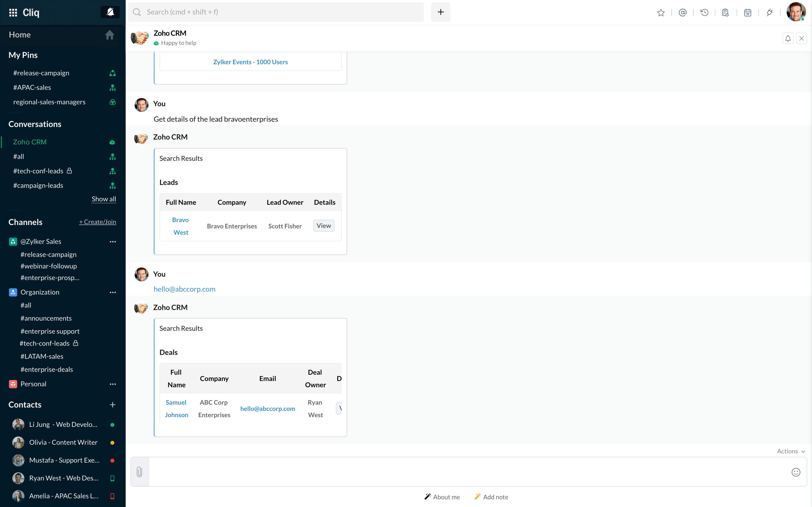Select the #APAC-sales pinned channel

(x=32, y=87)
